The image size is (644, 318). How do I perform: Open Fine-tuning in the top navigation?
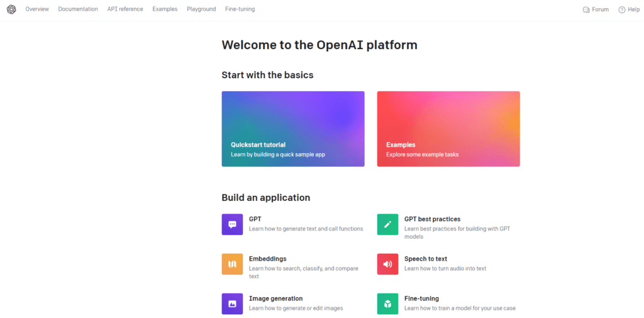[x=240, y=9]
